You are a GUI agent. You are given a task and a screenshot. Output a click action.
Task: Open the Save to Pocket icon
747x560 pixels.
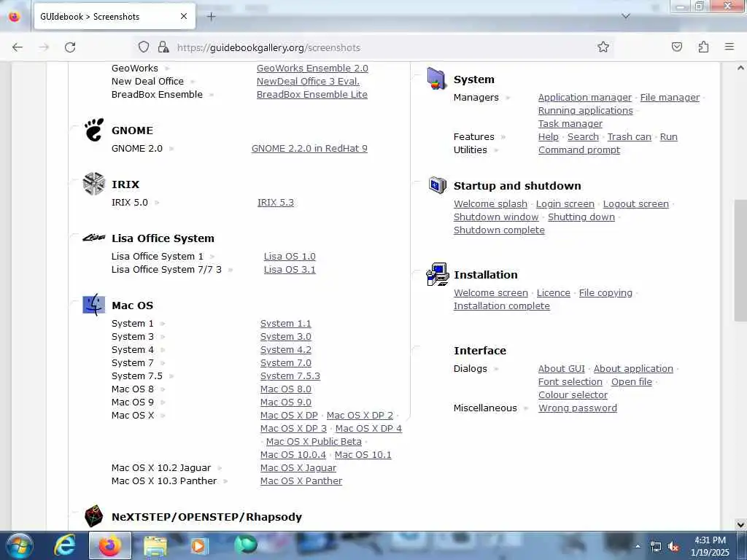[677, 47]
